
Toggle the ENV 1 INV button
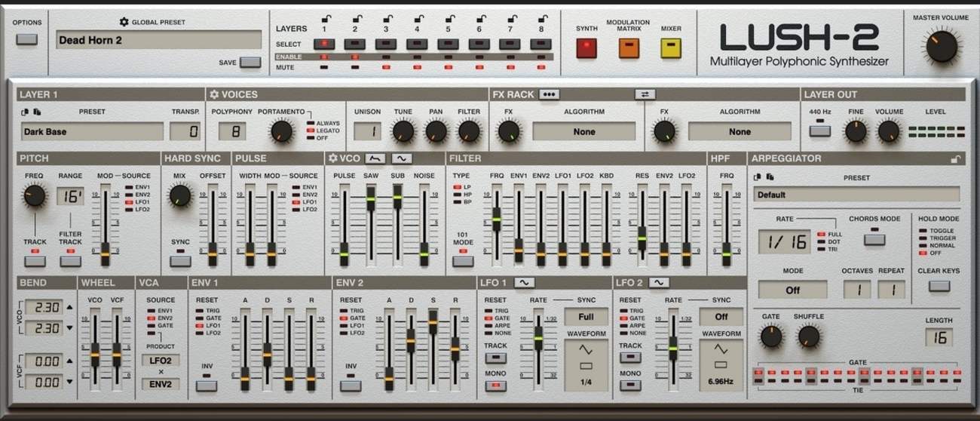tap(207, 386)
